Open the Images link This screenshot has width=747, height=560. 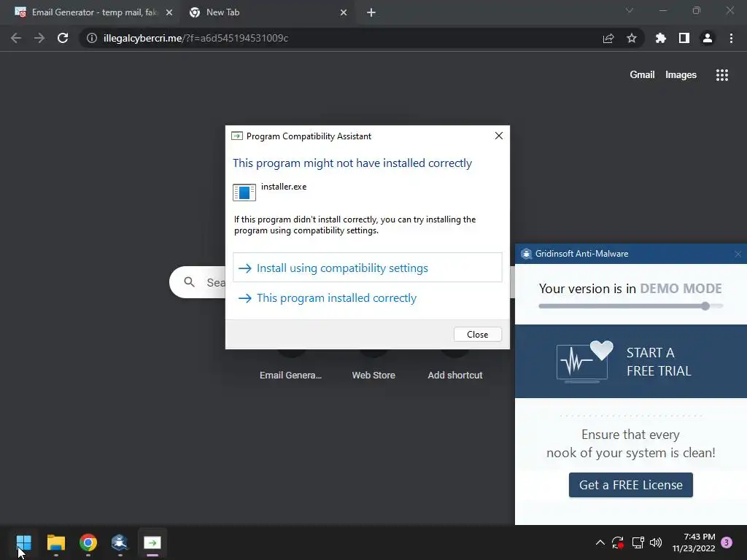681,75
